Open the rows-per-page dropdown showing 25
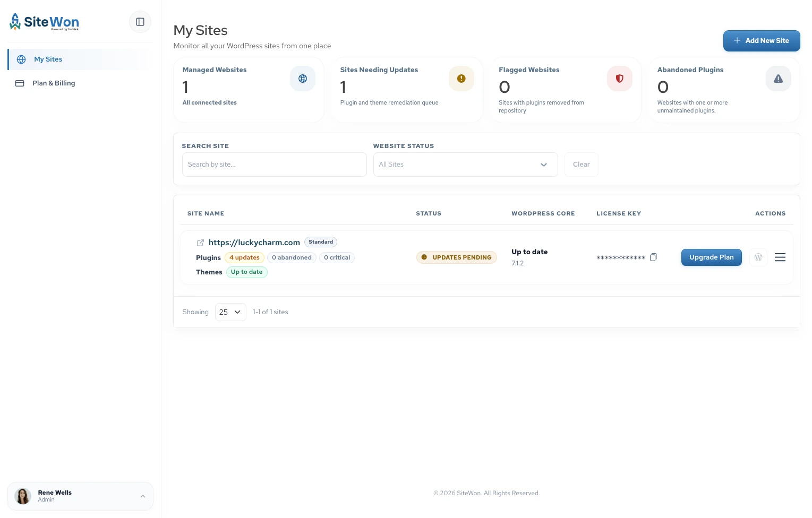 click(x=230, y=312)
